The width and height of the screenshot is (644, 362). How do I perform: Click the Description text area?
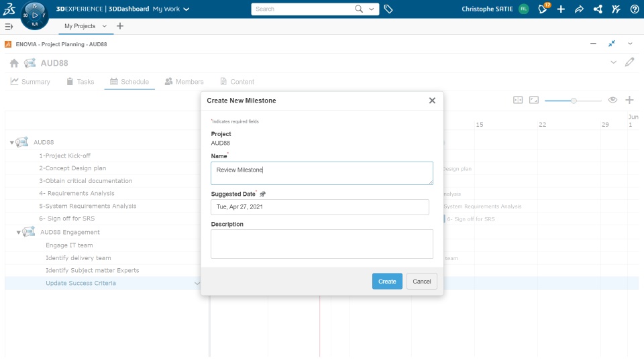click(x=322, y=244)
